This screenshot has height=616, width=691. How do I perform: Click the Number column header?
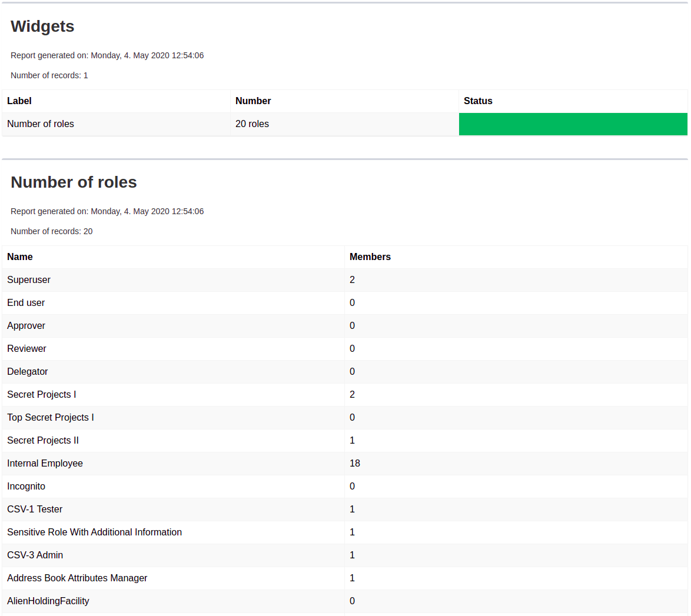point(253,101)
